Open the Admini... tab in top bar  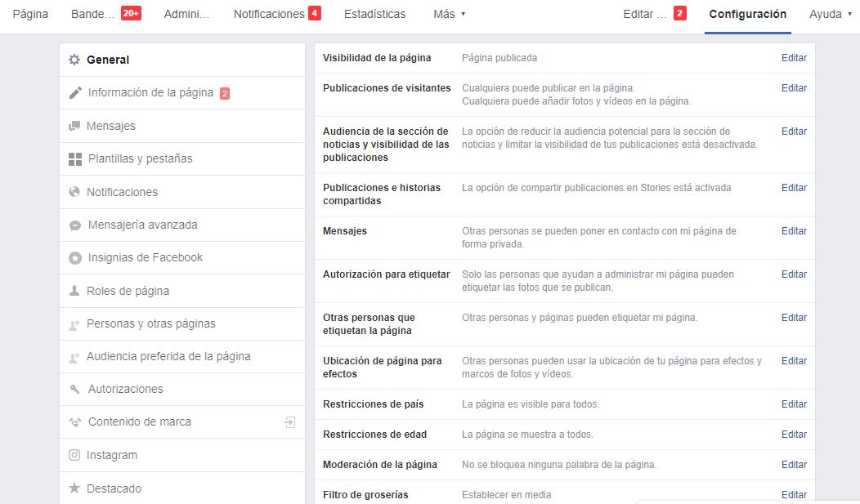(186, 14)
